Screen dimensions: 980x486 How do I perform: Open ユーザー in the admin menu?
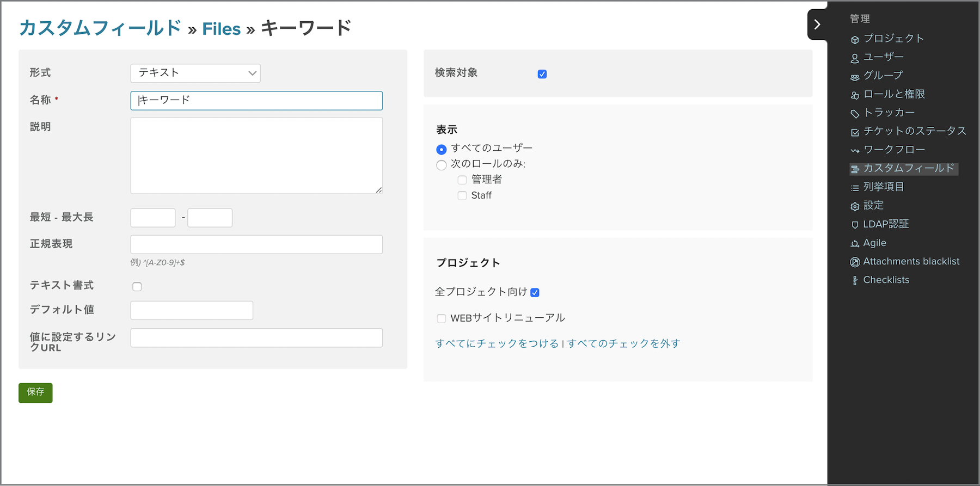(884, 57)
